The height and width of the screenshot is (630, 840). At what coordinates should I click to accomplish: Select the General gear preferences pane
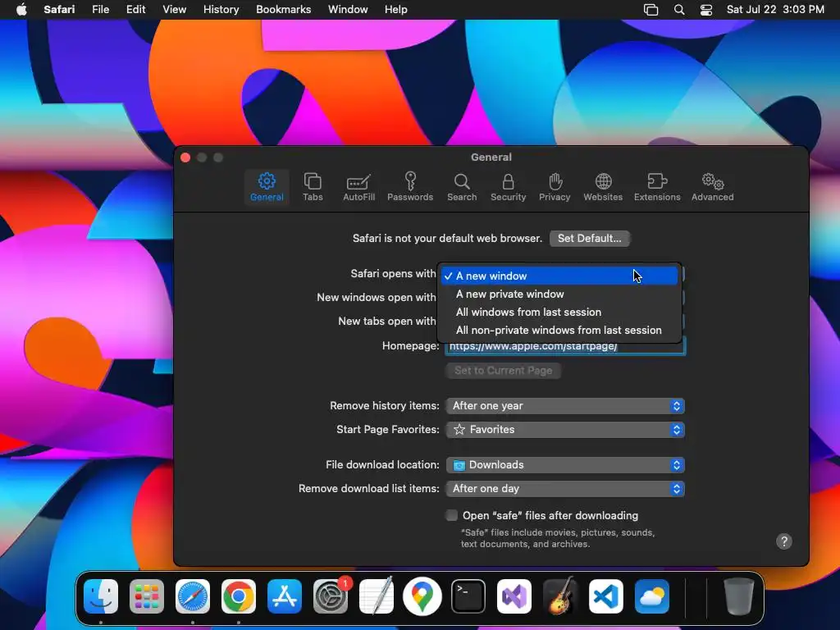coord(267,187)
